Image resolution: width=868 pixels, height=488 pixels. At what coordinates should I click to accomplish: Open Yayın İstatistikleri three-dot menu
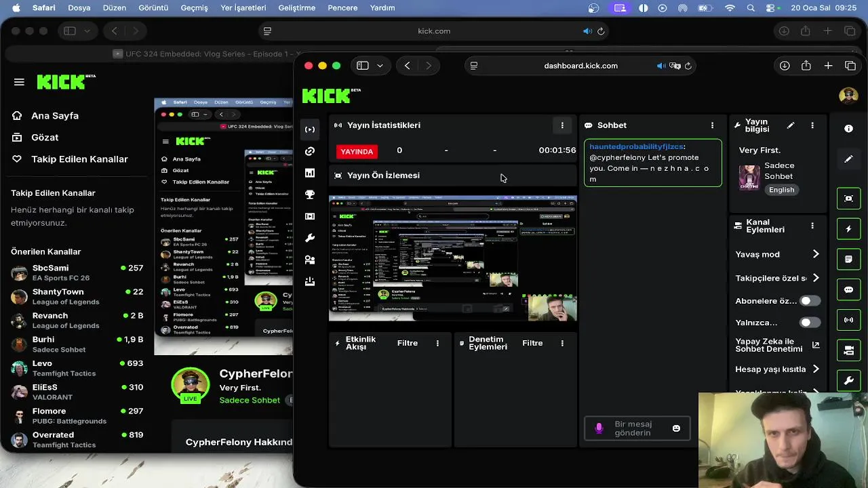tap(562, 125)
